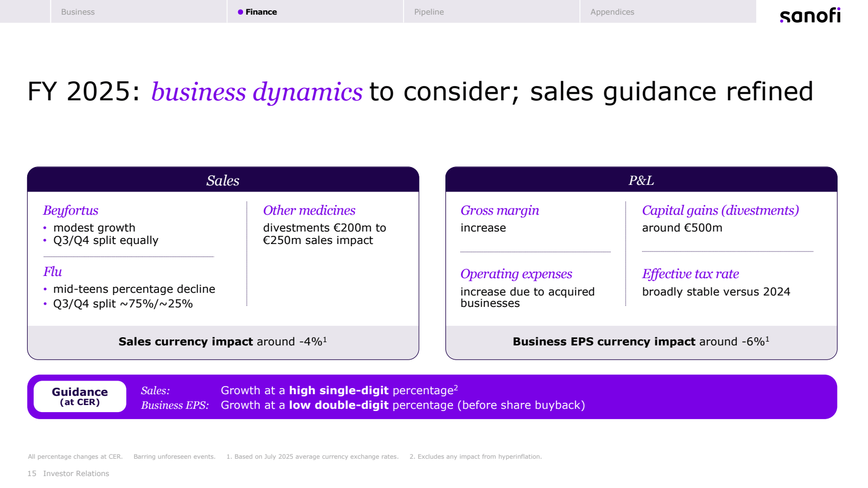This screenshot has width=868, height=488.
Task: Click Capital gains (divestments) heading
Action: [720, 210]
